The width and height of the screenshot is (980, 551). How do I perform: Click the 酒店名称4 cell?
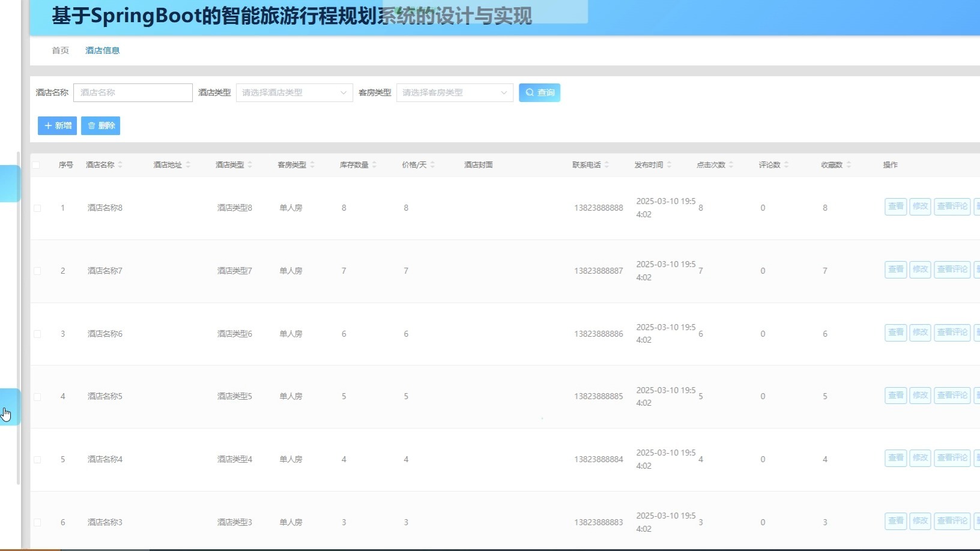tap(104, 460)
